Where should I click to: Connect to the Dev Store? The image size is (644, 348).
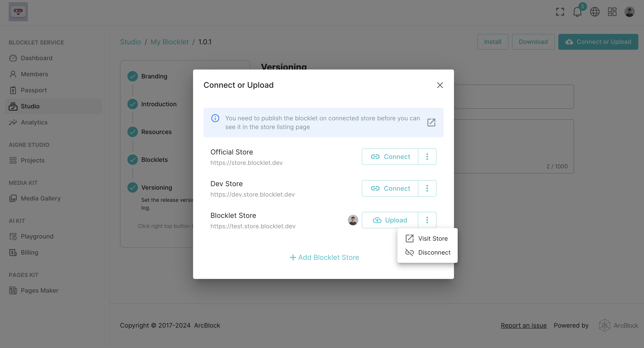coord(390,188)
